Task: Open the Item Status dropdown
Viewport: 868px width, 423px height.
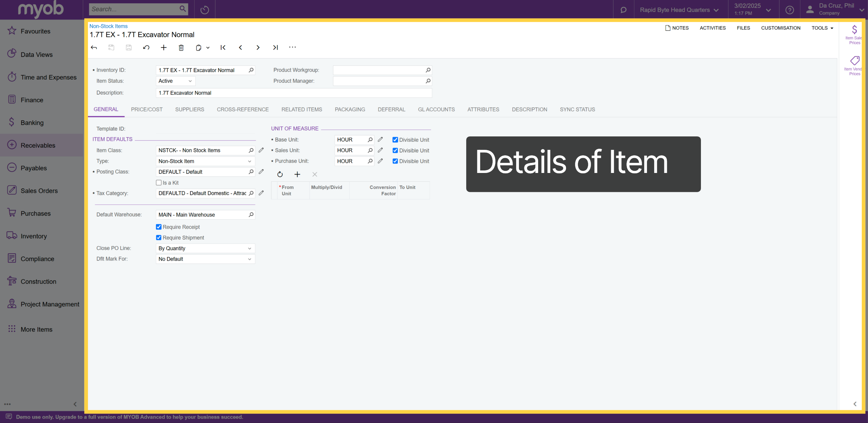Action: point(175,81)
